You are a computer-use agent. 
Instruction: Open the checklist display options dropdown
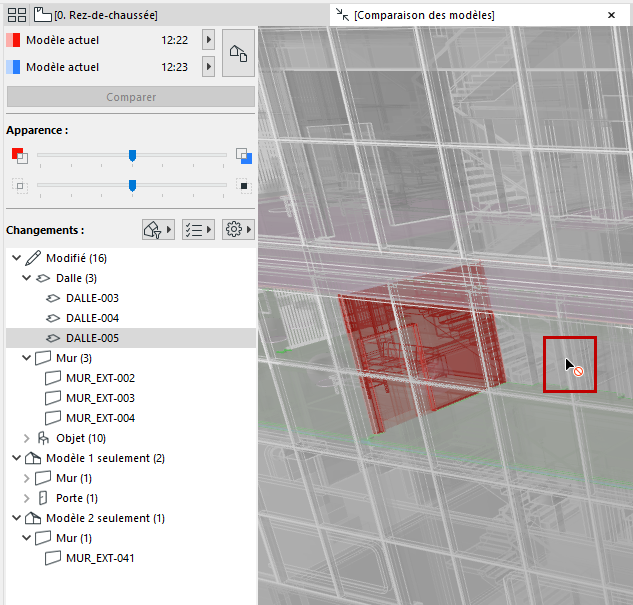198,230
